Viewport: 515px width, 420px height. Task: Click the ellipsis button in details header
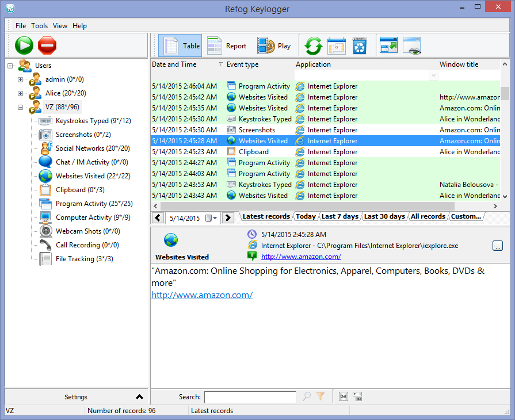[498, 246]
